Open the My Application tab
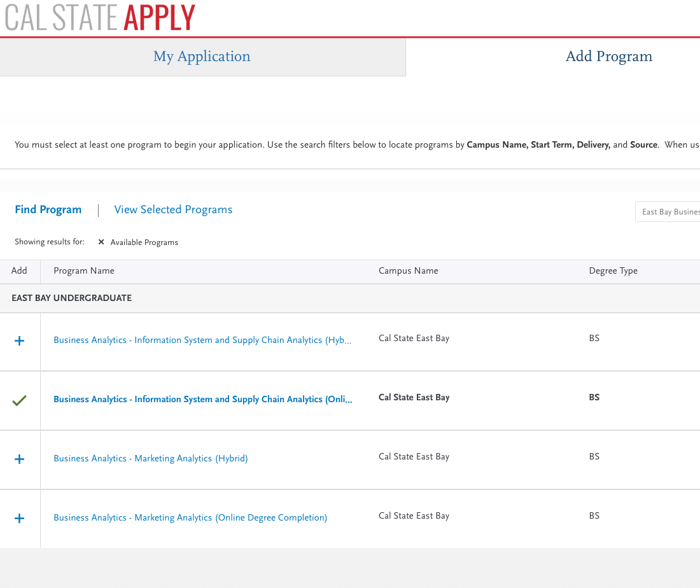Screen dimensions: 700x588 [x=202, y=57]
